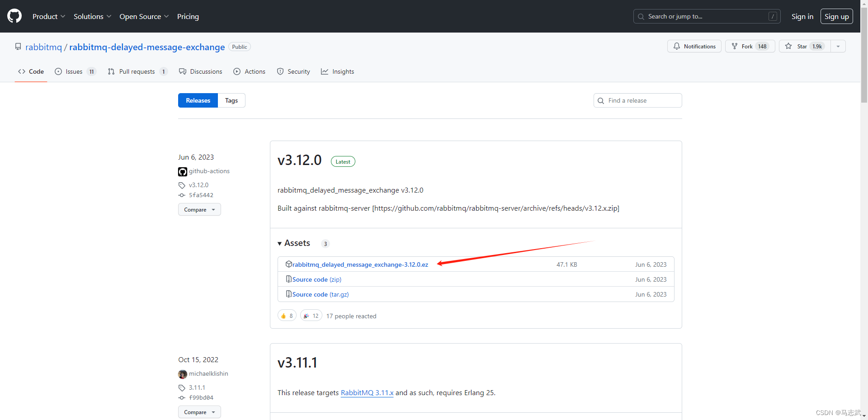Click the repository book icon
This screenshot has width=868, height=420.
coord(18,47)
